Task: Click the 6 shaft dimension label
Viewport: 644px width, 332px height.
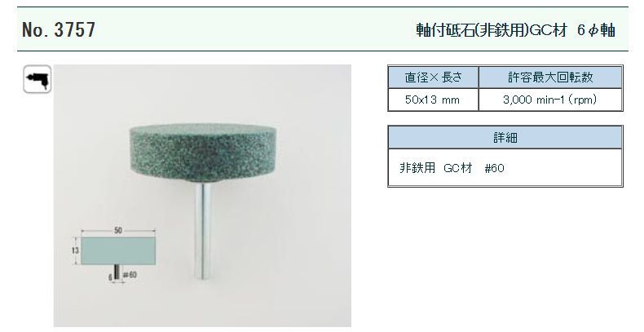Action: pos(111,277)
